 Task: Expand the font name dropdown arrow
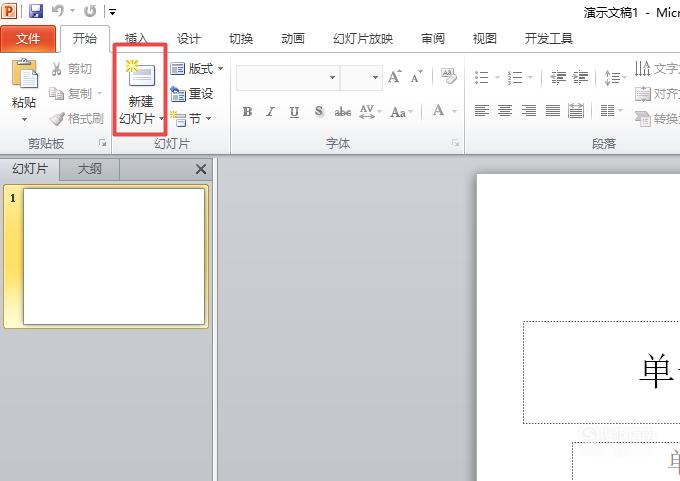(x=332, y=78)
